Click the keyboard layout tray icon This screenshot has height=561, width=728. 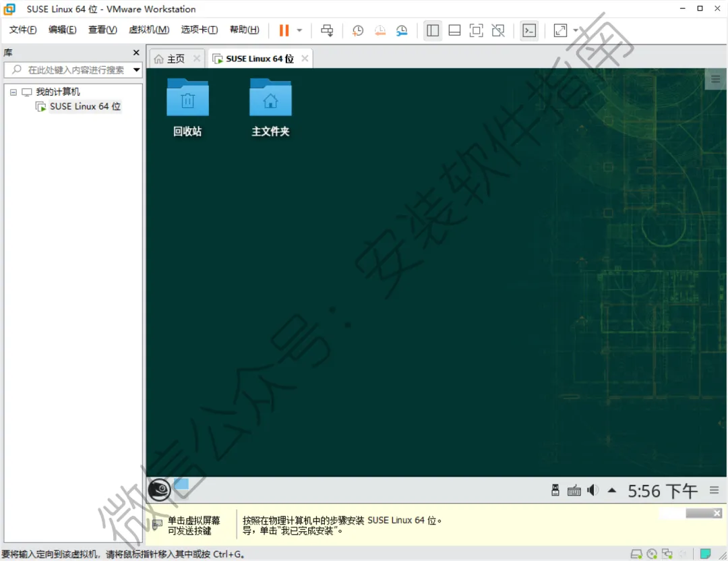tap(574, 490)
